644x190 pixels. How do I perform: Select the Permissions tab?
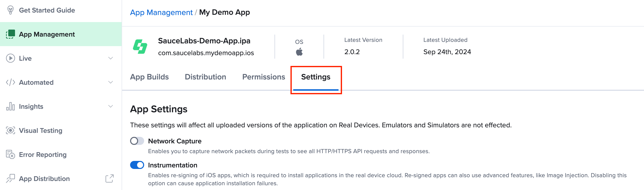[x=263, y=77]
